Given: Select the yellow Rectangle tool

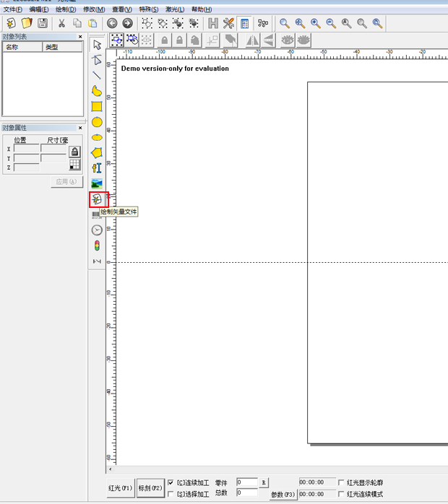Looking at the screenshot, I should [97, 106].
